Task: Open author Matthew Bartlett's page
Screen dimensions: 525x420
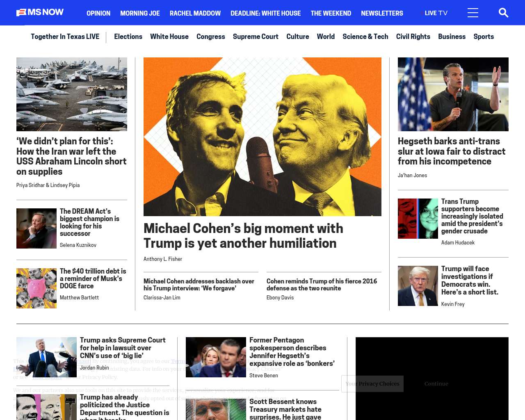Action: (79, 298)
